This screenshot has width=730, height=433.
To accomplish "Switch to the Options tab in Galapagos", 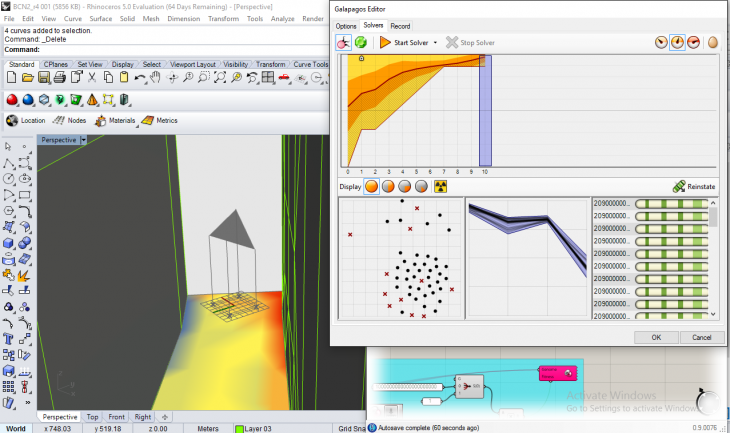I will tap(346, 25).
